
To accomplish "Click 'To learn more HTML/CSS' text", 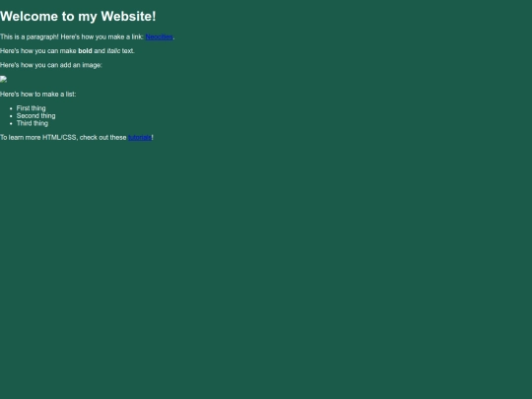I will click(38, 137).
